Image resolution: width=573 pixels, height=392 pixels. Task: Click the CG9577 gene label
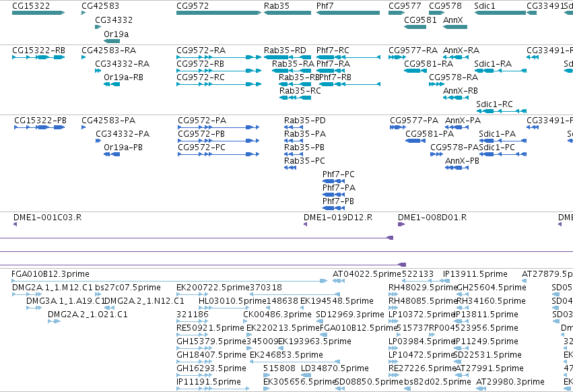pos(405,6)
